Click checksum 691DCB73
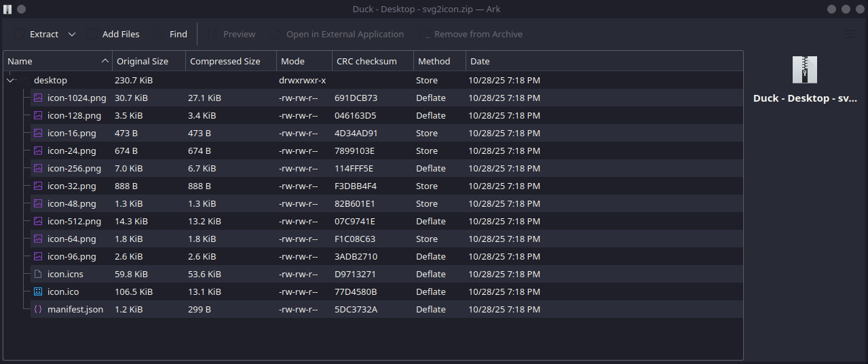Image resolution: width=868 pixels, height=364 pixels. [x=356, y=98]
